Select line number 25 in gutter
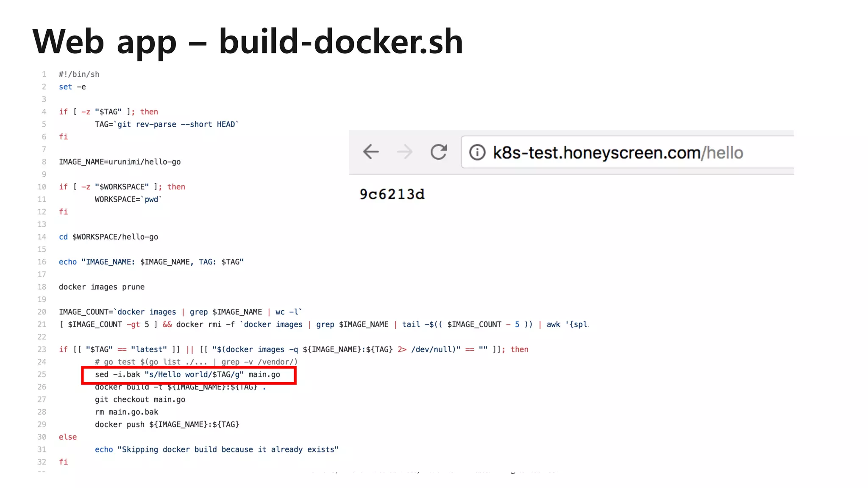Viewport: 868px width, 488px height. coord(42,374)
